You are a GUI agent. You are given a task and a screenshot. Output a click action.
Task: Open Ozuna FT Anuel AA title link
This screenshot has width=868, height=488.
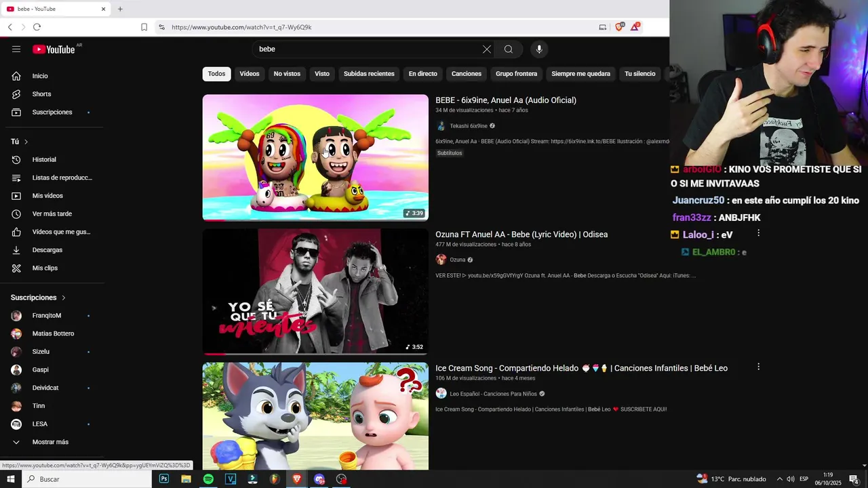click(x=521, y=235)
